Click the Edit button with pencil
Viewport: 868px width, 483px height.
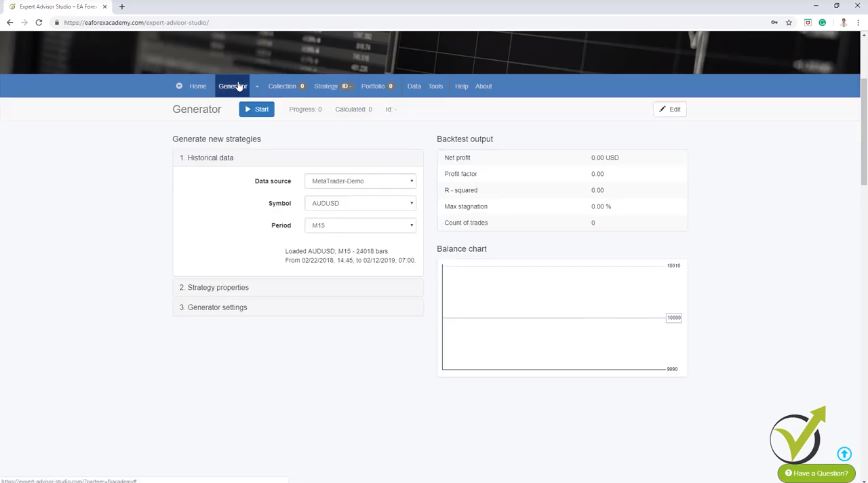(670, 109)
